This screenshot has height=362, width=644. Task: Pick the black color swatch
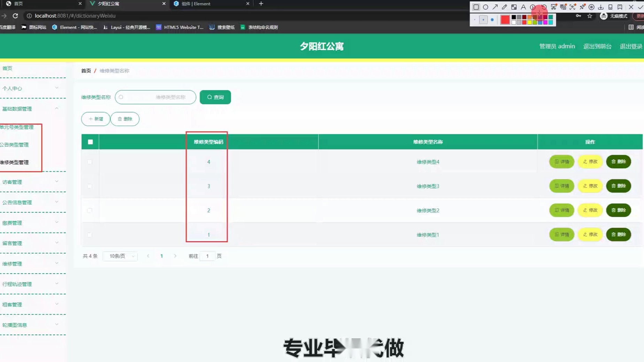pos(514,17)
